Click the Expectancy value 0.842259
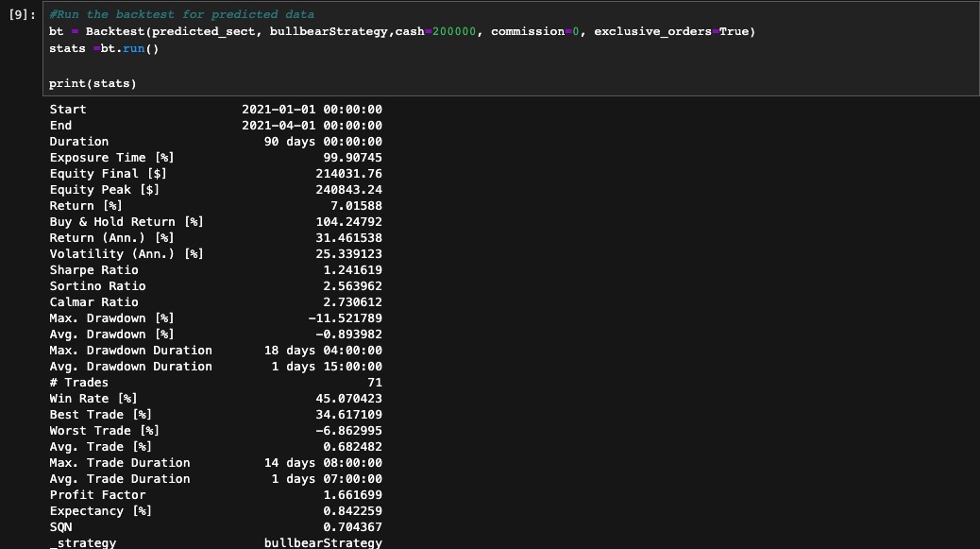This screenshot has width=980, height=549. (x=352, y=511)
